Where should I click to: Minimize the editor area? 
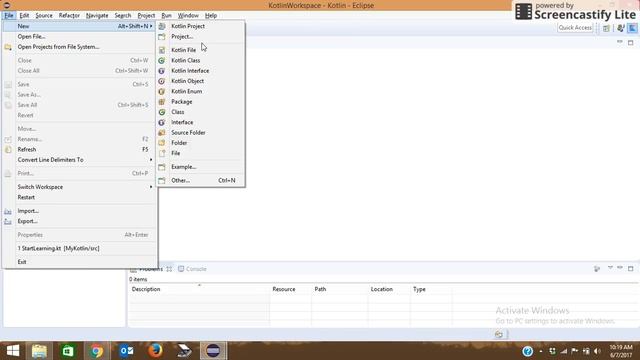(620, 42)
